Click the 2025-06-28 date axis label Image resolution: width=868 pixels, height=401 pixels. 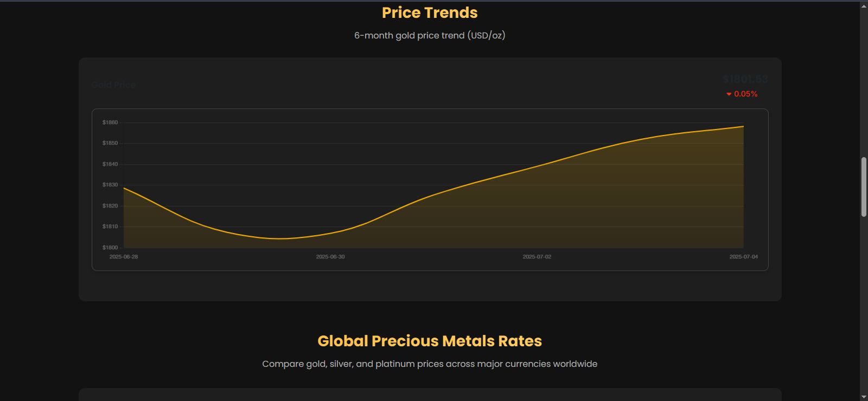pyautogui.click(x=124, y=257)
